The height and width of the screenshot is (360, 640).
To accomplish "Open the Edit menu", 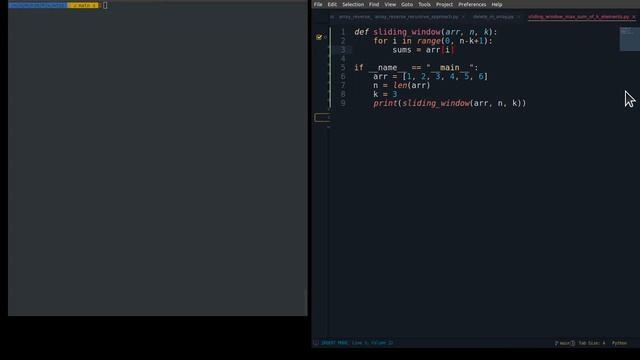I will tap(332, 4).
